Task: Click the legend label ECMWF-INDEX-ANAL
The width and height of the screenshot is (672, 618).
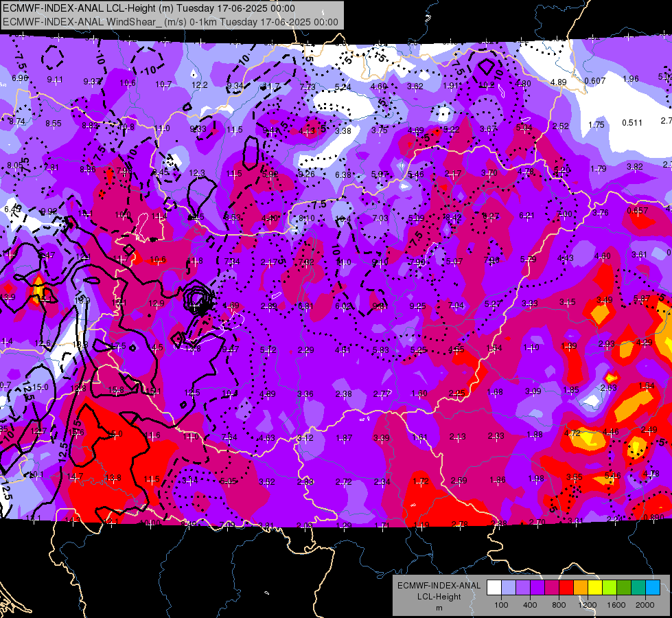Action: [x=439, y=586]
